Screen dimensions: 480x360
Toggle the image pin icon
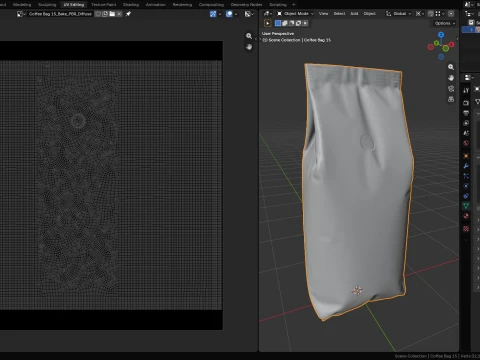tap(128, 14)
